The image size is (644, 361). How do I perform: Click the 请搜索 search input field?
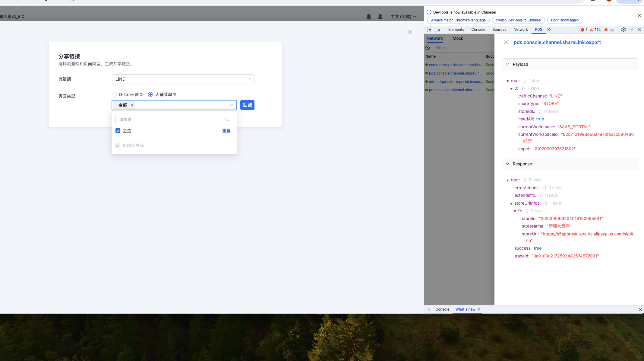[170, 120]
